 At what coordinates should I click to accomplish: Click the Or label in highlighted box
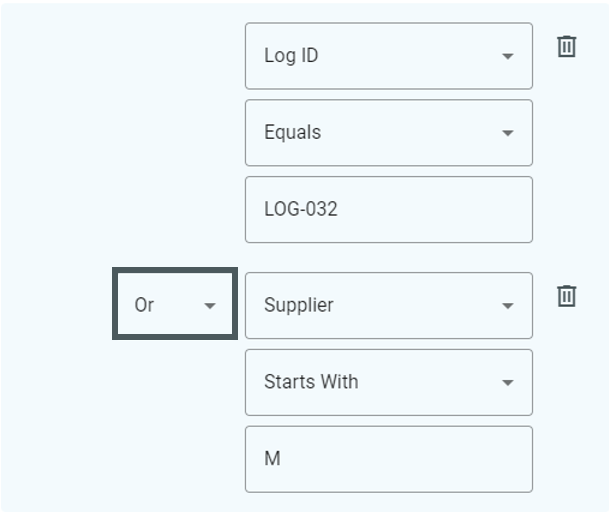click(x=144, y=305)
